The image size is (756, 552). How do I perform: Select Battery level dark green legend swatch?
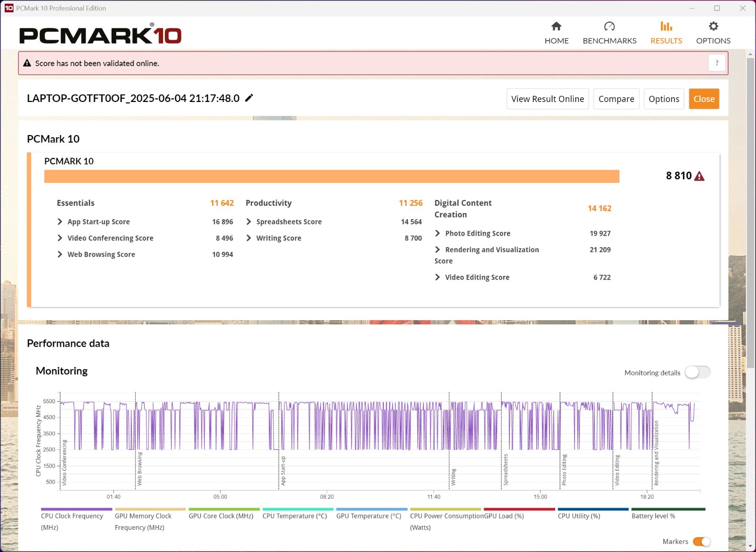click(668, 509)
